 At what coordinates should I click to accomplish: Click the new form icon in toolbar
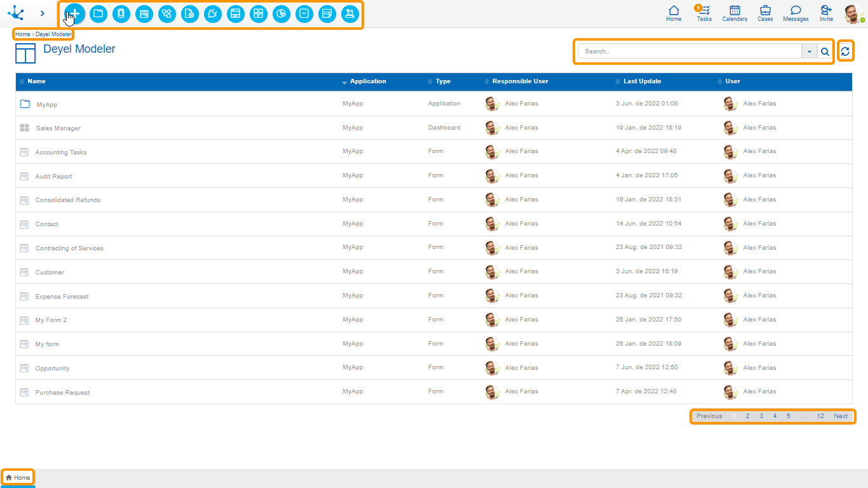point(144,13)
